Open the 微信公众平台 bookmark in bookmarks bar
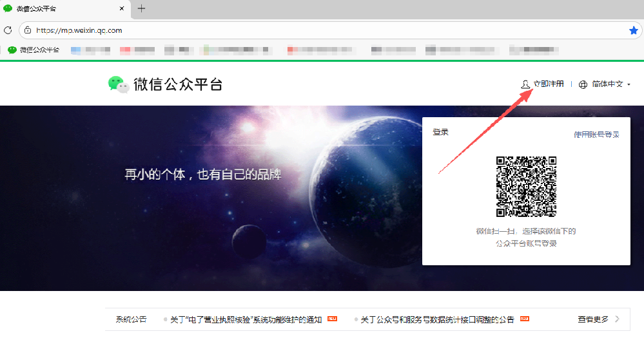 click(34, 50)
